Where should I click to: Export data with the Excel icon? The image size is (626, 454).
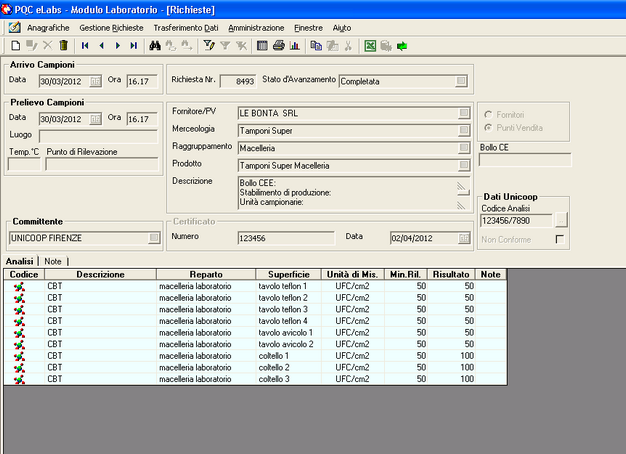pyautogui.click(x=370, y=46)
